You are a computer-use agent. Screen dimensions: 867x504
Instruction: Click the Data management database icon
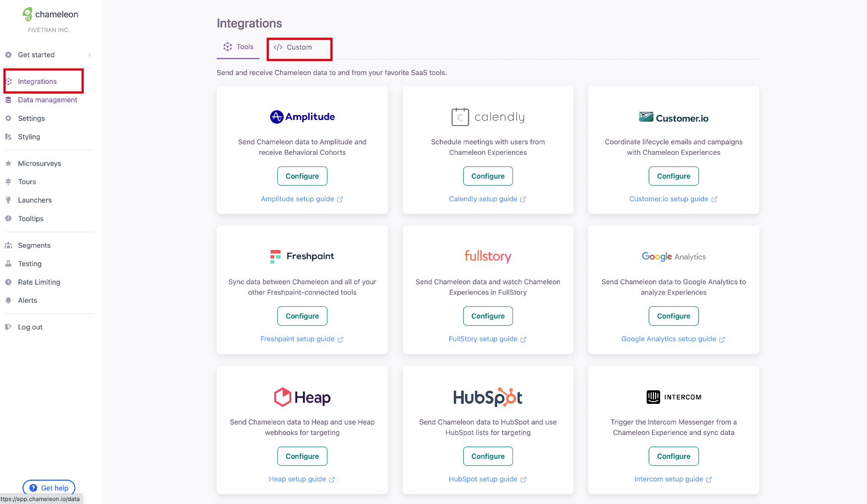[8, 100]
